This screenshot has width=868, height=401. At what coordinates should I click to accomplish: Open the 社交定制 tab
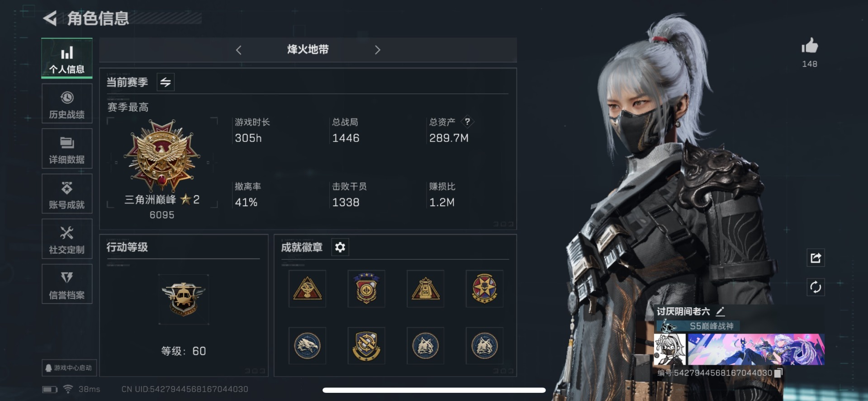pyautogui.click(x=67, y=239)
